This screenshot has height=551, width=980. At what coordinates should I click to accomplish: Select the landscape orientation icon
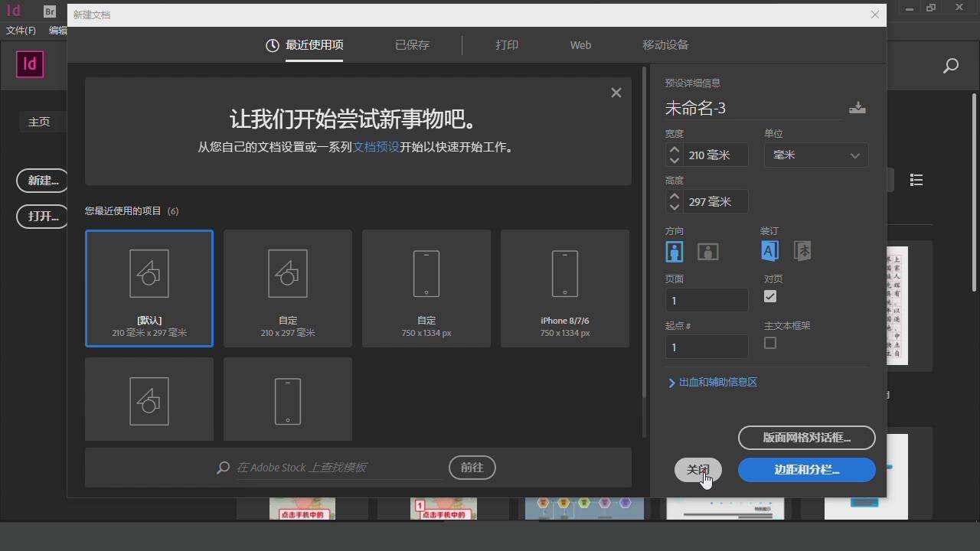pos(707,251)
